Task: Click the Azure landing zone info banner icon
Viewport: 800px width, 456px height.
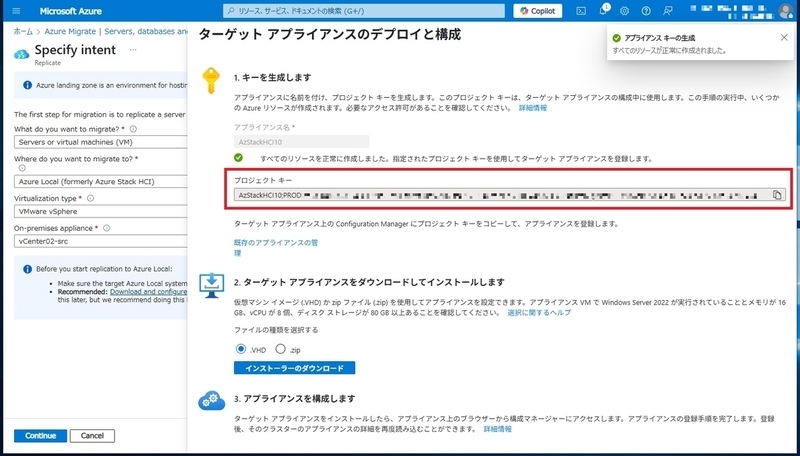Action: click(x=28, y=85)
